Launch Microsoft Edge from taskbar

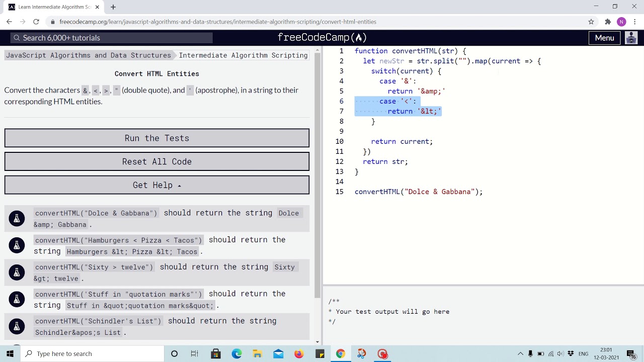pos(236,353)
